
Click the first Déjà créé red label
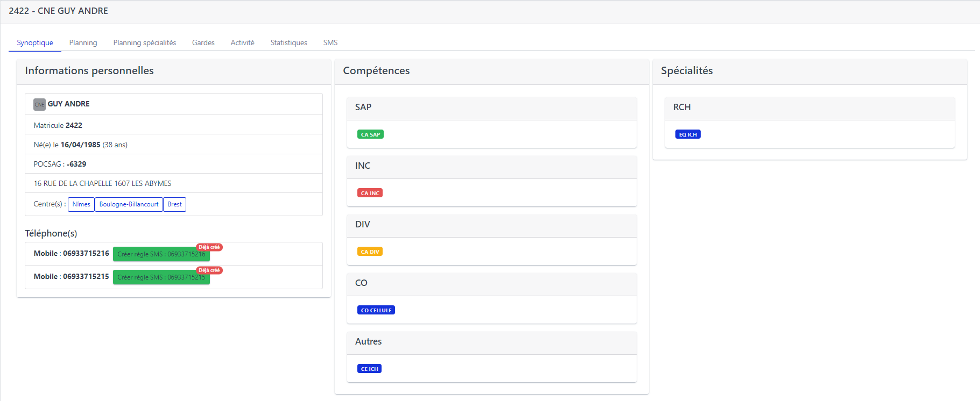[209, 247]
